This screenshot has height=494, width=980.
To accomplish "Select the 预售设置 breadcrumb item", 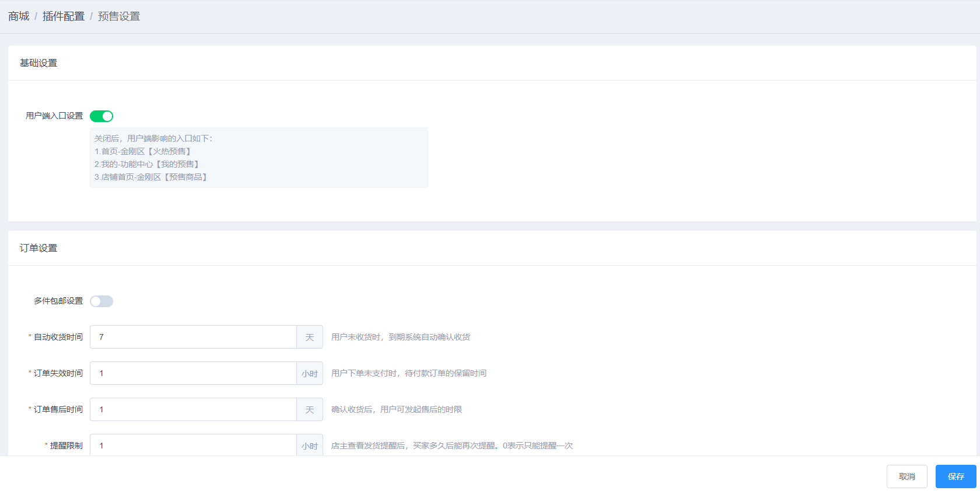I will [119, 16].
